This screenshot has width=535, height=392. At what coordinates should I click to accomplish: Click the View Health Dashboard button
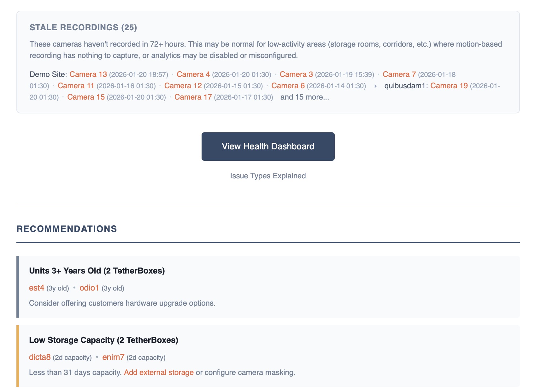pos(268,147)
